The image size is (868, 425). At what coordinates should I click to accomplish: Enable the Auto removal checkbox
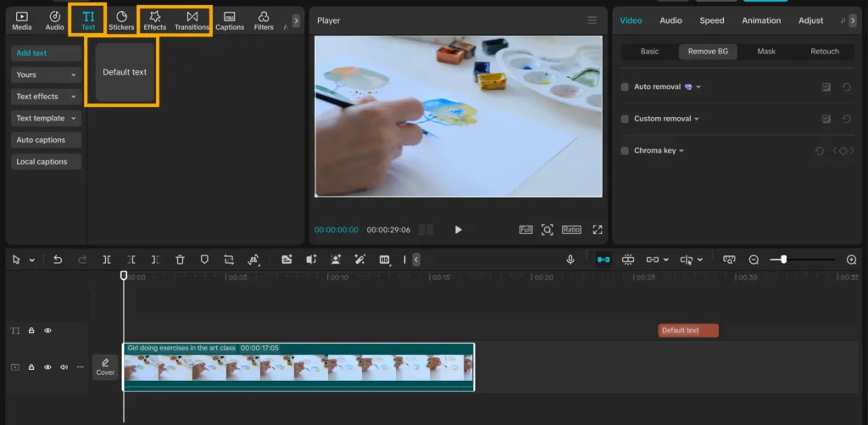[x=625, y=87]
